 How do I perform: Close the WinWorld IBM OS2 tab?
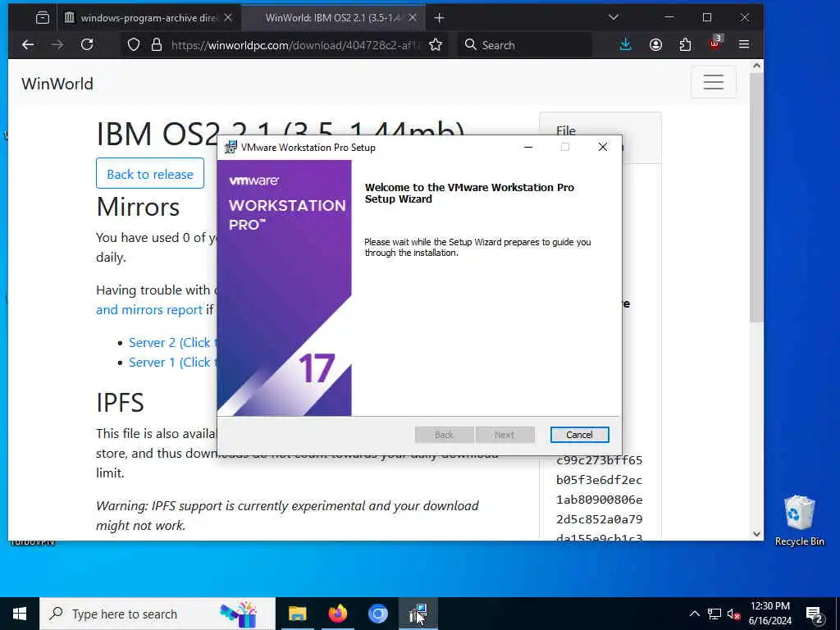pyautogui.click(x=413, y=18)
